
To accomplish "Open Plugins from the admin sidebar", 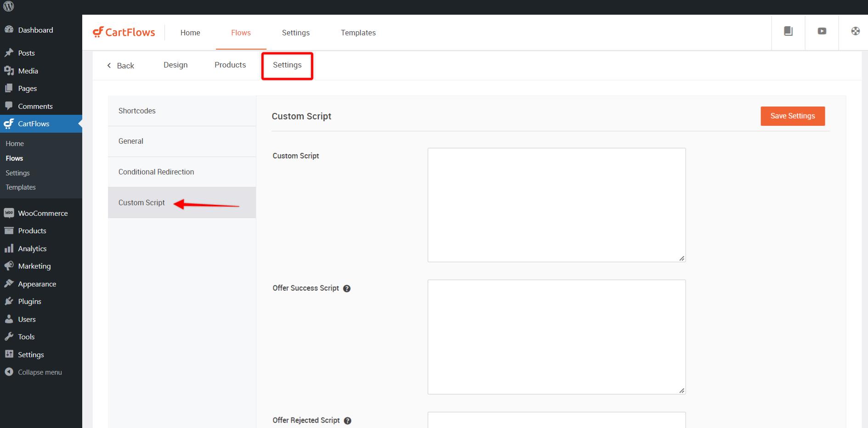I will (x=29, y=301).
